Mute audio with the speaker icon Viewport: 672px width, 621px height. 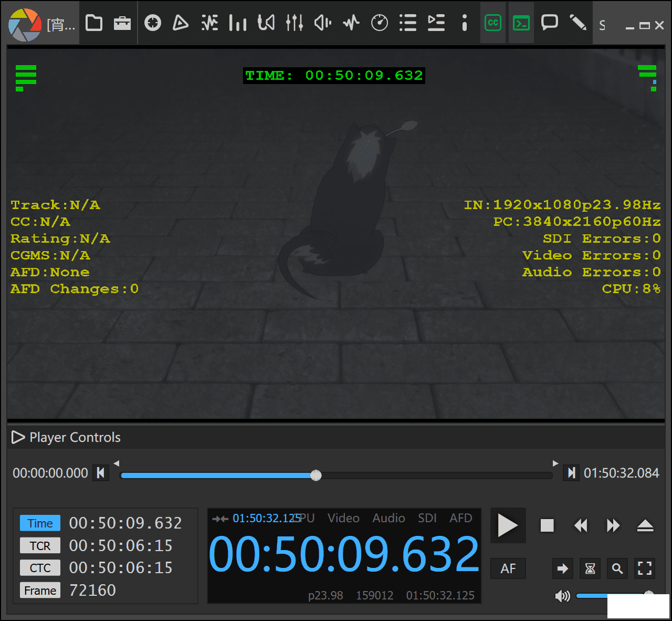562,596
